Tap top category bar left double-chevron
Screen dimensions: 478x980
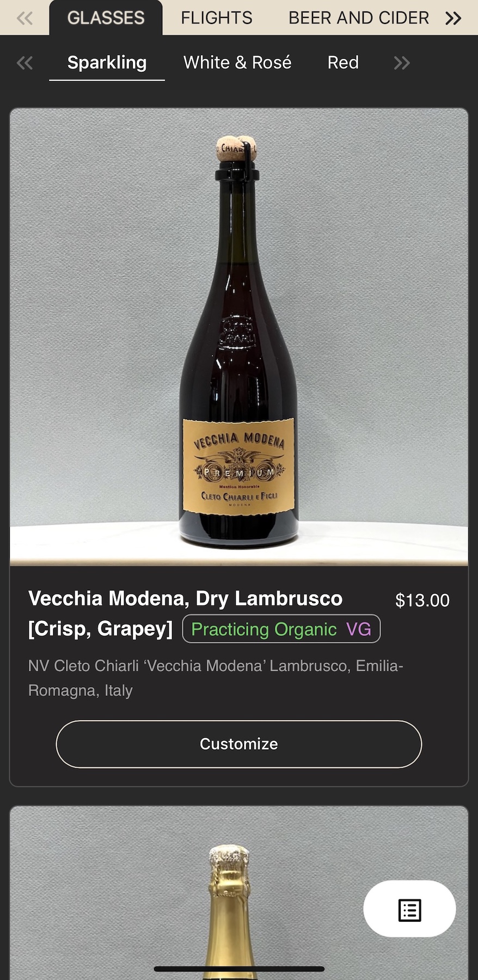point(24,18)
